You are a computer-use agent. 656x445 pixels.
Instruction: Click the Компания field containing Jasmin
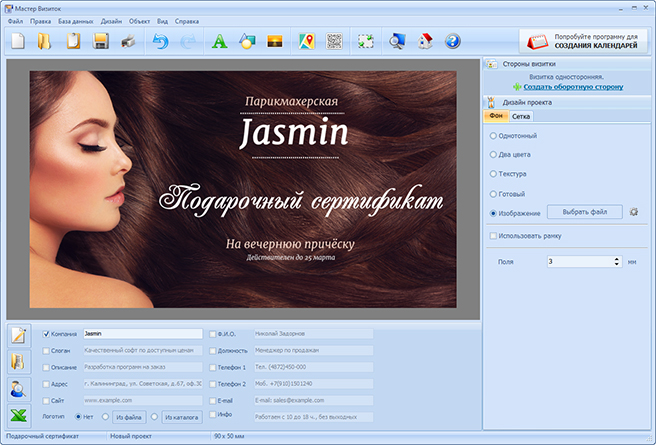[x=143, y=334]
